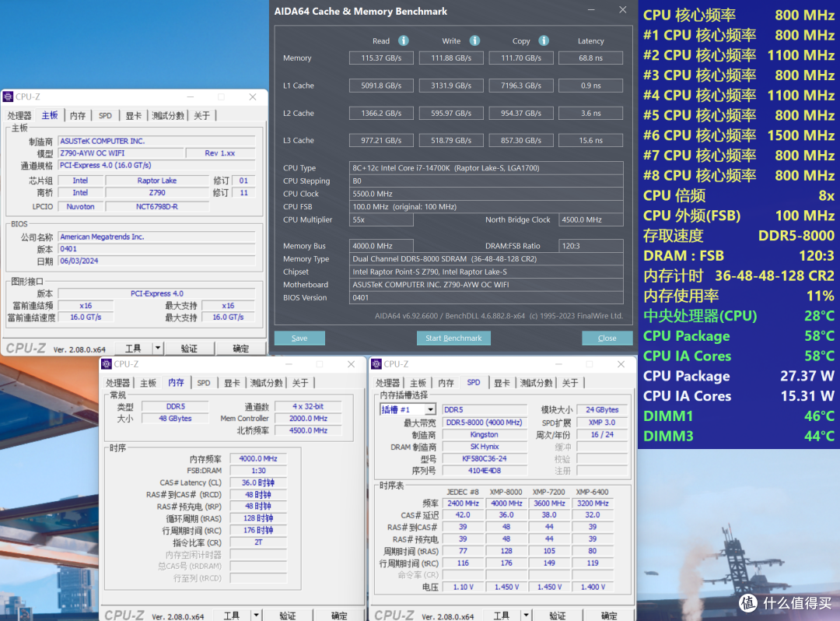840x621 pixels.
Task: Click Memory Type DDR5-8000 SDRAM field
Action: [x=486, y=259]
